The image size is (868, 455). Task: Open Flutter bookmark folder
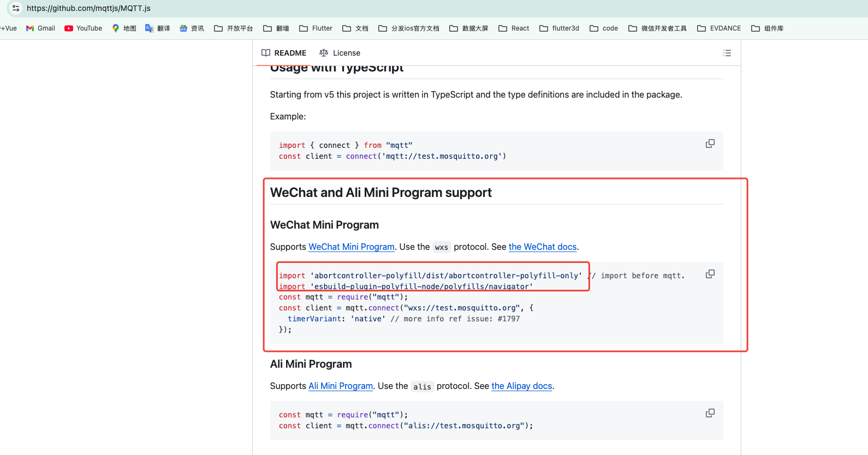(316, 28)
